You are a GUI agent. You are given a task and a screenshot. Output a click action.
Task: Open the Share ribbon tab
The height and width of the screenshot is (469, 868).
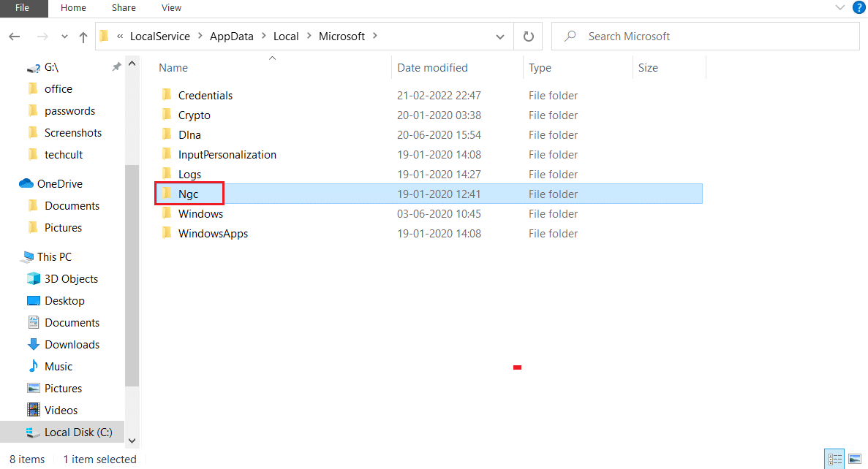124,8
